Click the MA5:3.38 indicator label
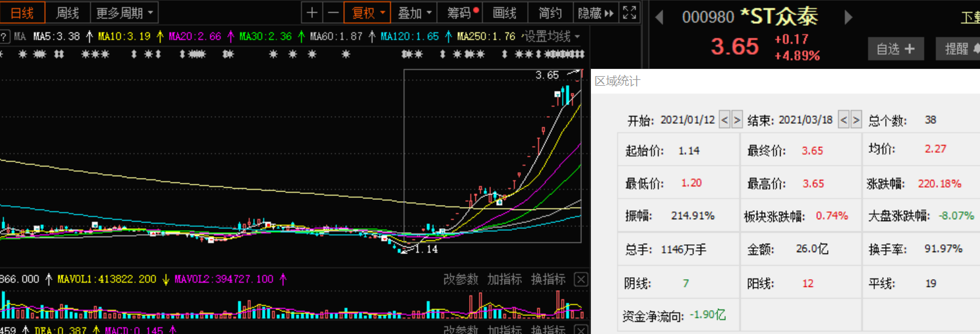Viewport: 980px width, 334px height. [x=56, y=37]
